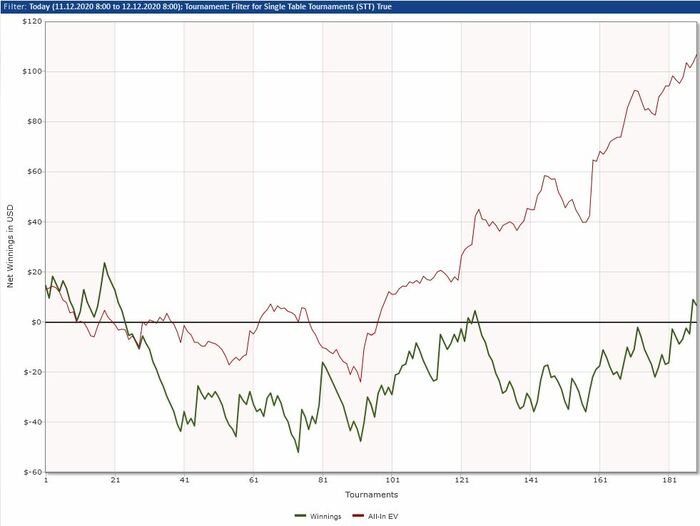This screenshot has height=526, width=700.
Task: Click the $80 y-axis label
Action: pos(34,121)
